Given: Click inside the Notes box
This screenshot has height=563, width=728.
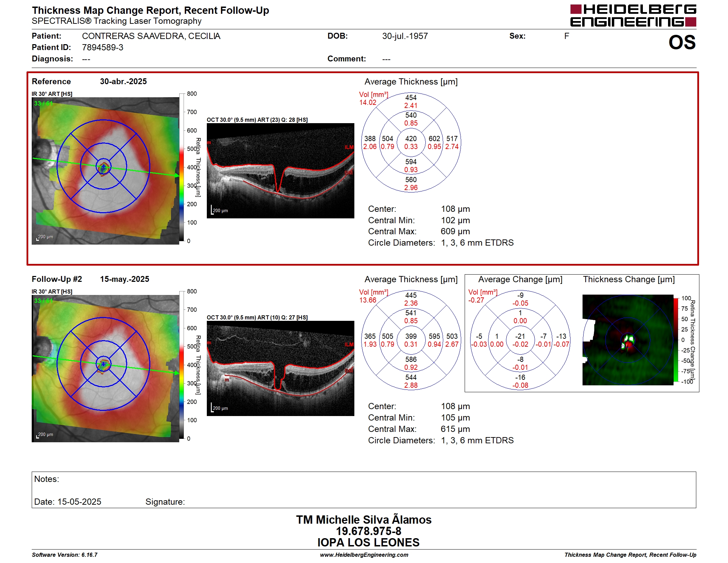Looking at the screenshot, I should (x=364, y=490).
